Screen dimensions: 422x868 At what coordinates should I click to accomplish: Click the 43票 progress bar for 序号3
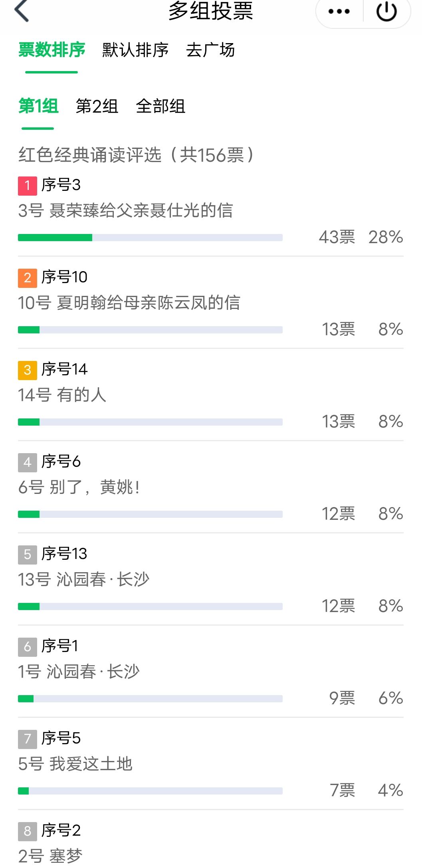(x=150, y=238)
